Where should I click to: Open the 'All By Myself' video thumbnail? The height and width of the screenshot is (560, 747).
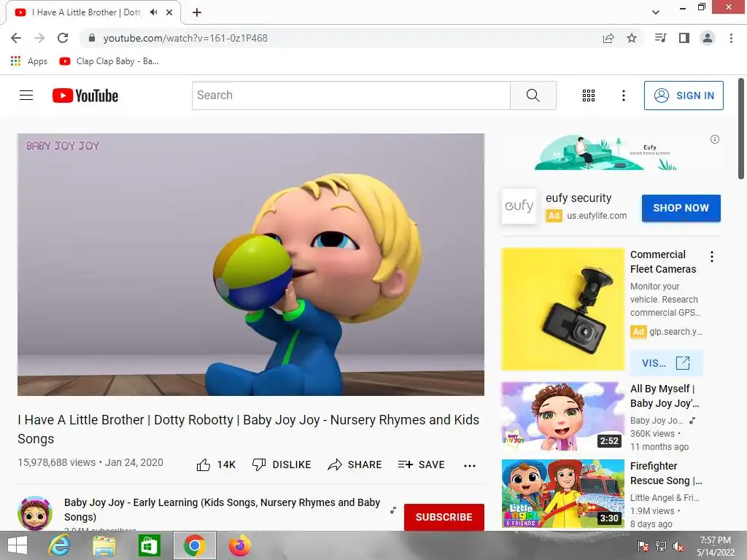point(562,416)
